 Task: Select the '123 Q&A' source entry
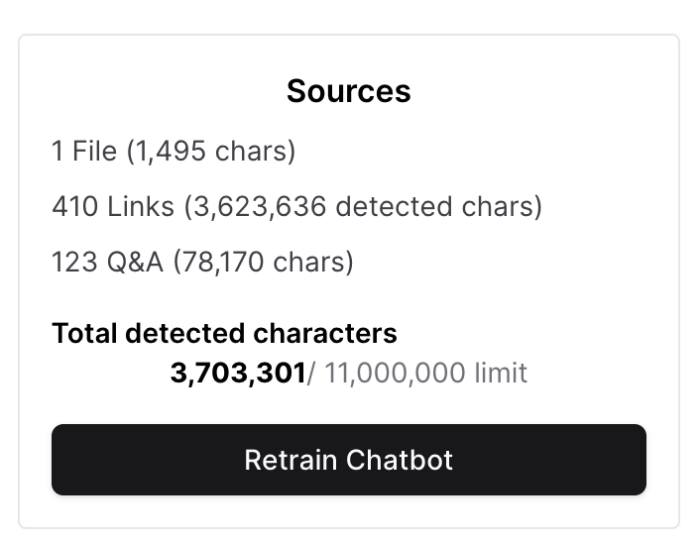(203, 262)
